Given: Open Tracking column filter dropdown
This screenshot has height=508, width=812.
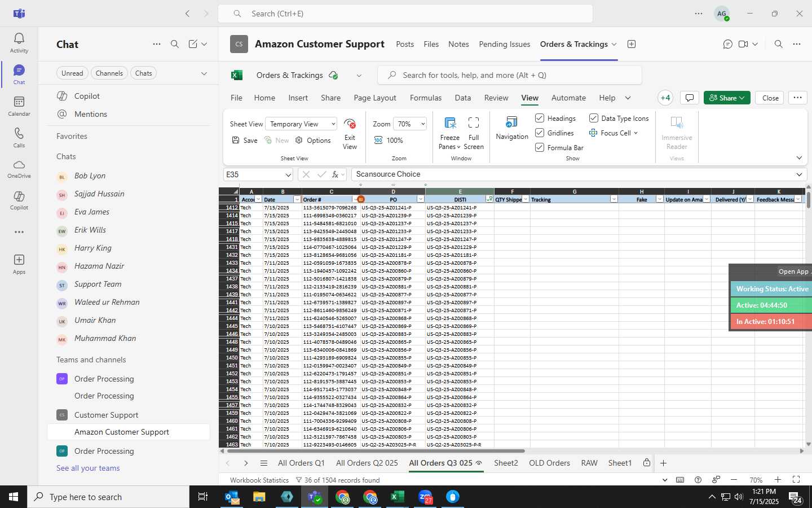Looking at the screenshot, I should [x=614, y=199].
